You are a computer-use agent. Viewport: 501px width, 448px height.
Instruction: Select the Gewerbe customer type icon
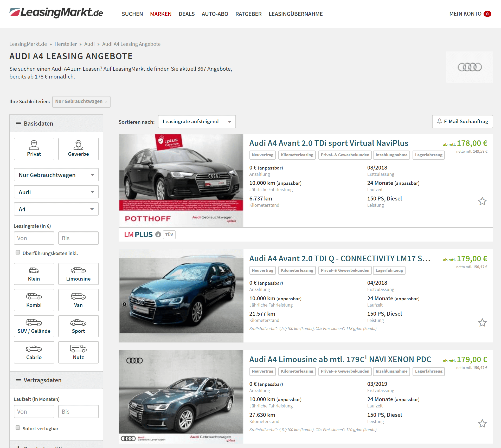click(x=78, y=149)
